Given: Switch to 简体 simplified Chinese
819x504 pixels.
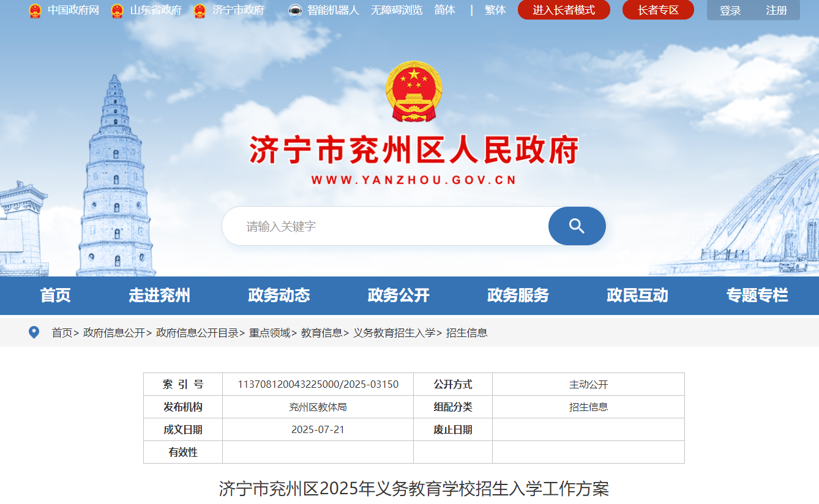Looking at the screenshot, I should coord(444,10).
